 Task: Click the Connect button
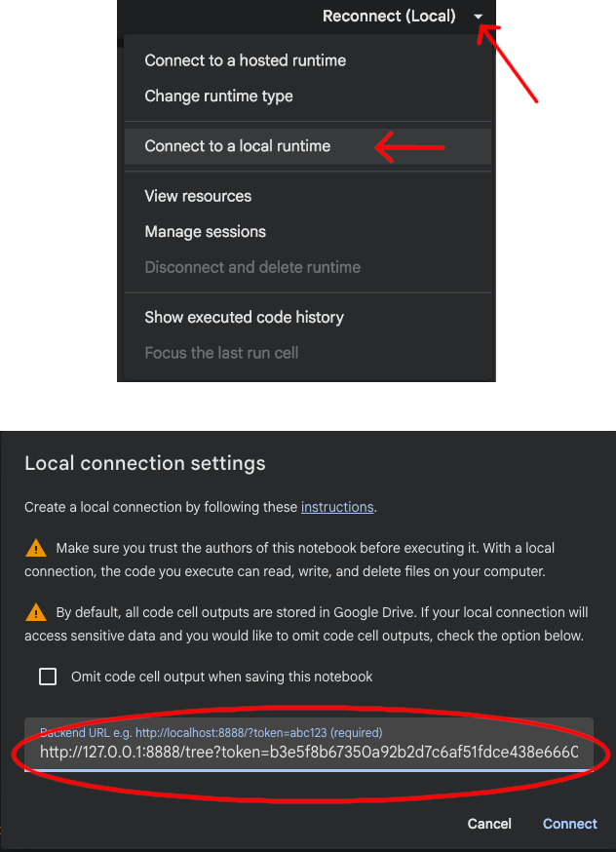pyautogui.click(x=569, y=824)
